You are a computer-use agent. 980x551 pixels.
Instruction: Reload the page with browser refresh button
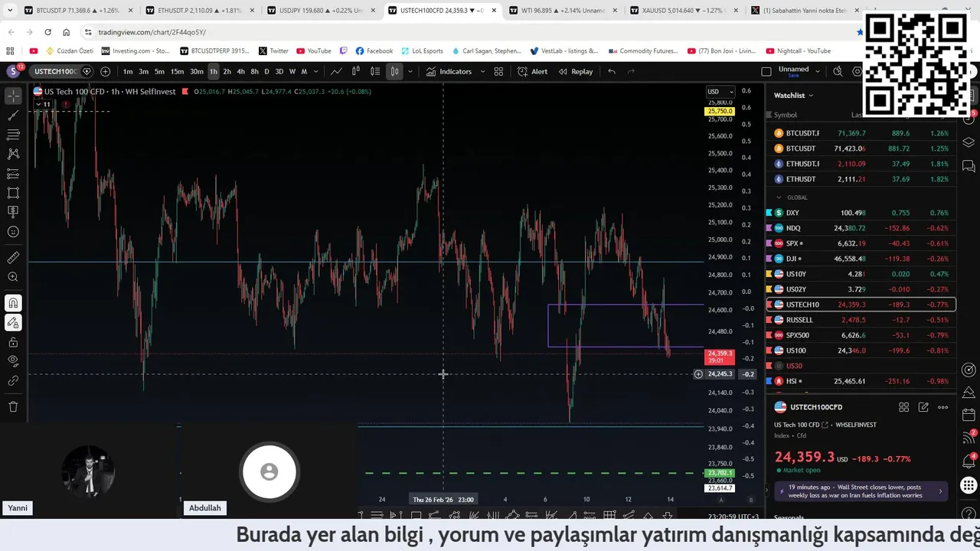coord(47,32)
